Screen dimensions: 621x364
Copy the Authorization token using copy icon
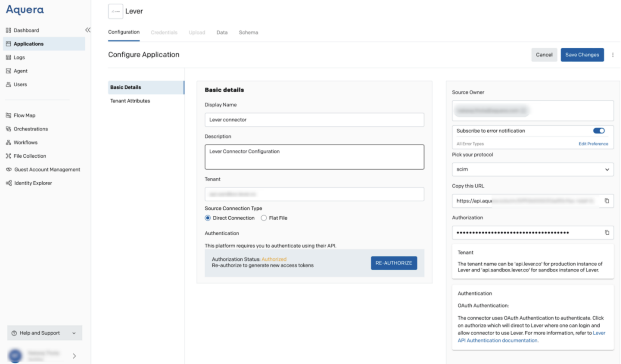pos(607,232)
